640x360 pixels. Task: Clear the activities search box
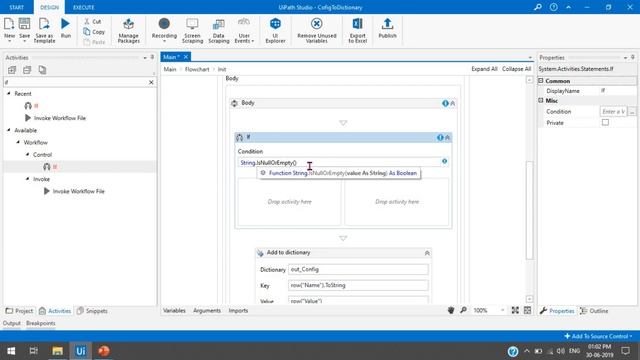(151, 82)
